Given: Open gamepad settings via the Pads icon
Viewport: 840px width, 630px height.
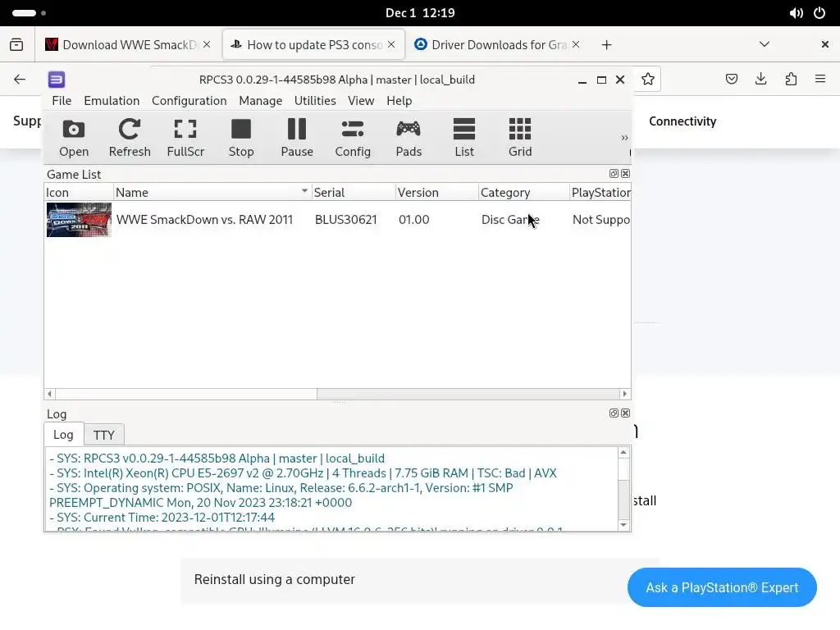Looking at the screenshot, I should [x=409, y=138].
